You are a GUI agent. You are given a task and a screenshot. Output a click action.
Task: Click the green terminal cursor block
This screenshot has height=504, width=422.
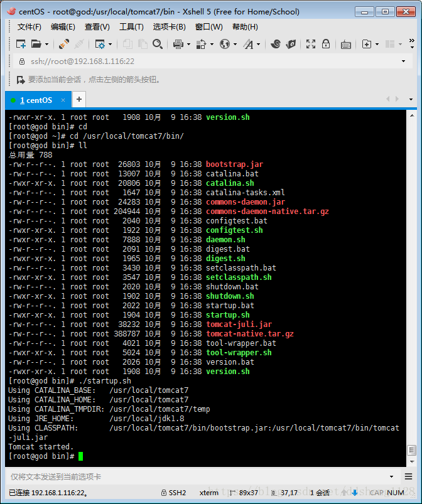coord(80,456)
